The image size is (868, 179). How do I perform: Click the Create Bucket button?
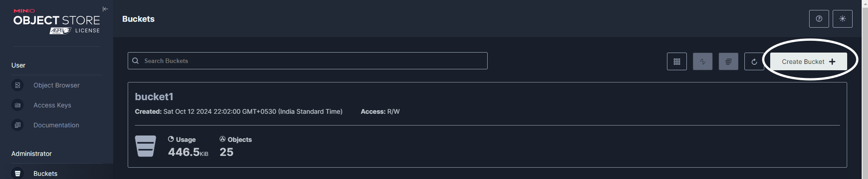point(808,62)
